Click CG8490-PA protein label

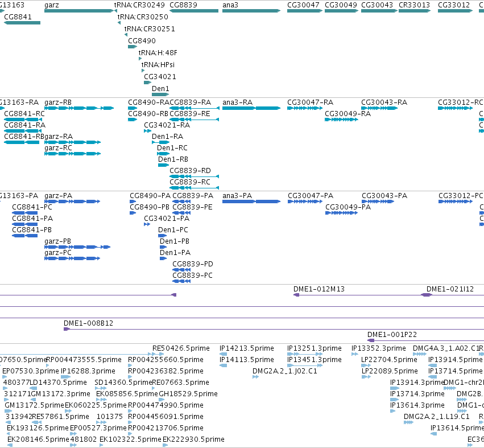150,196
